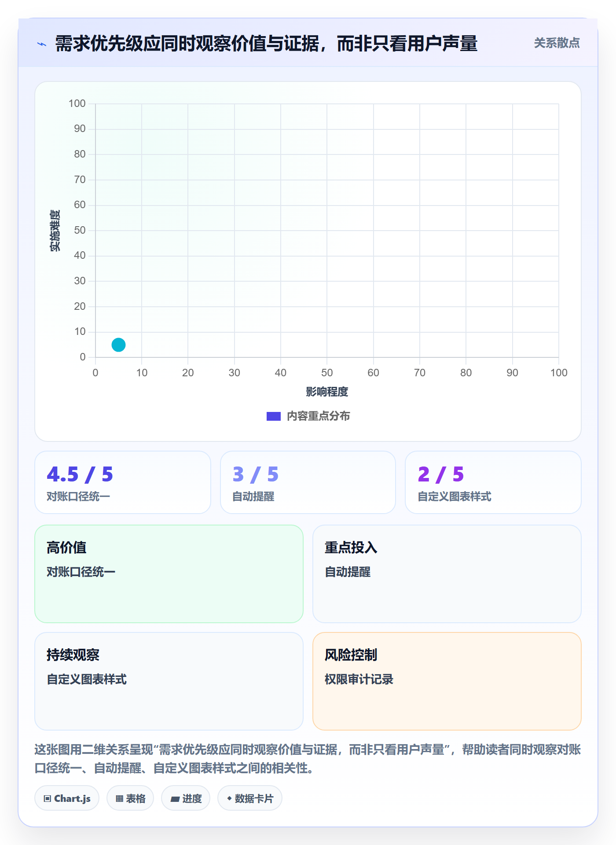Click 权限审计记录 in the risk card

pos(359,680)
